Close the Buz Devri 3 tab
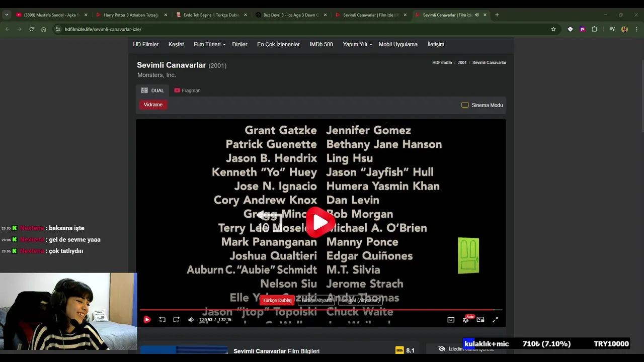644x362 pixels. pos(326,15)
